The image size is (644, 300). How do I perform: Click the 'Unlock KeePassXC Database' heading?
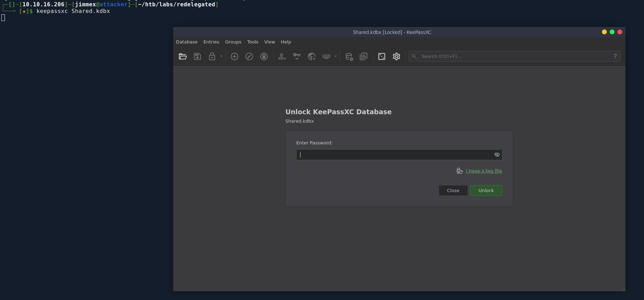click(338, 112)
